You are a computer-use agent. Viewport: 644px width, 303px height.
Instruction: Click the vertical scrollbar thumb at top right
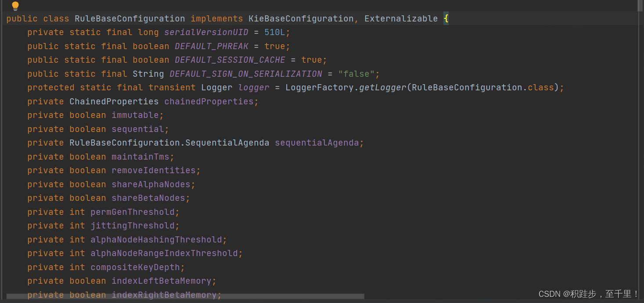pyautogui.click(x=640, y=5)
